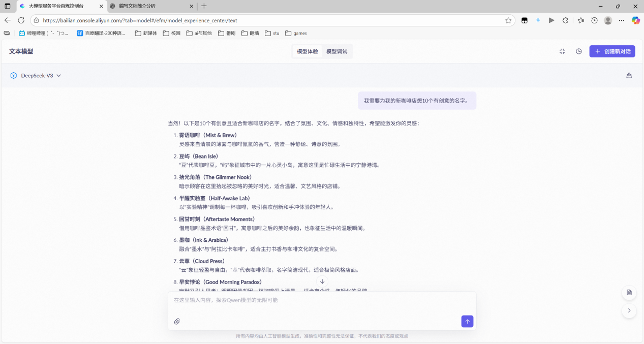Expand side panel with right chevron circle

[629, 310]
